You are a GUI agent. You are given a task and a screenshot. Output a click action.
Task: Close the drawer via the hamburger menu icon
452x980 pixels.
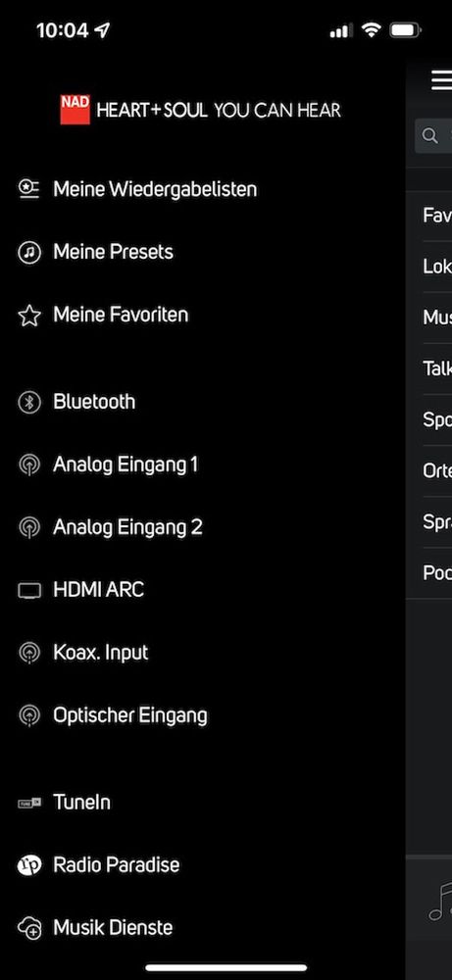pyautogui.click(x=441, y=80)
